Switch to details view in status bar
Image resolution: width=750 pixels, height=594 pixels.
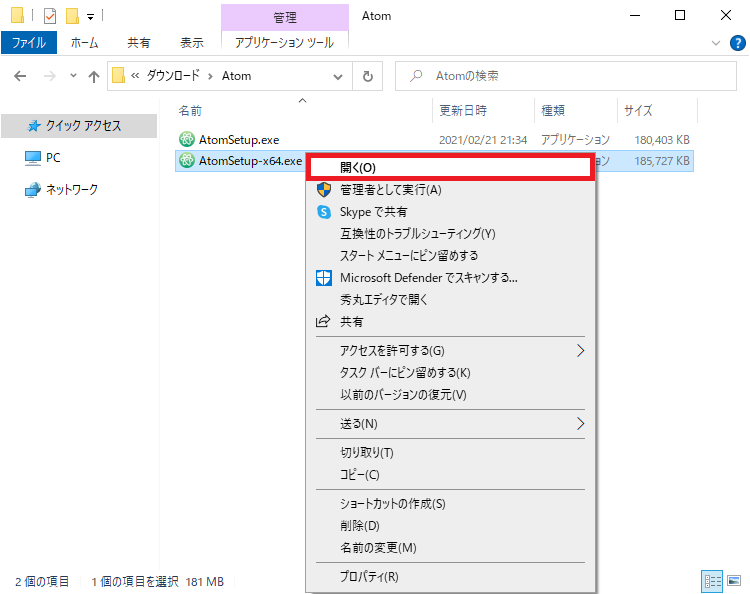click(712, 580)
